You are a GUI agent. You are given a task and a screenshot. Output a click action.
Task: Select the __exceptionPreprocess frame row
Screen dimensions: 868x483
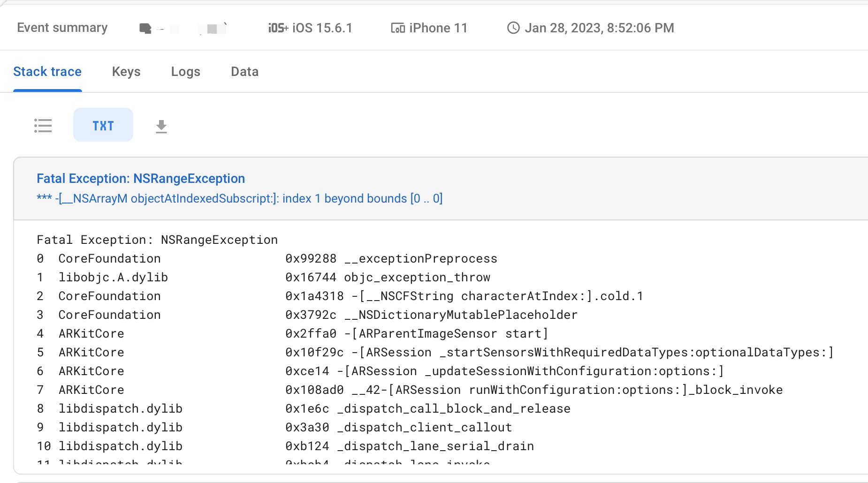pyautogui.click(x=420, y=259)
